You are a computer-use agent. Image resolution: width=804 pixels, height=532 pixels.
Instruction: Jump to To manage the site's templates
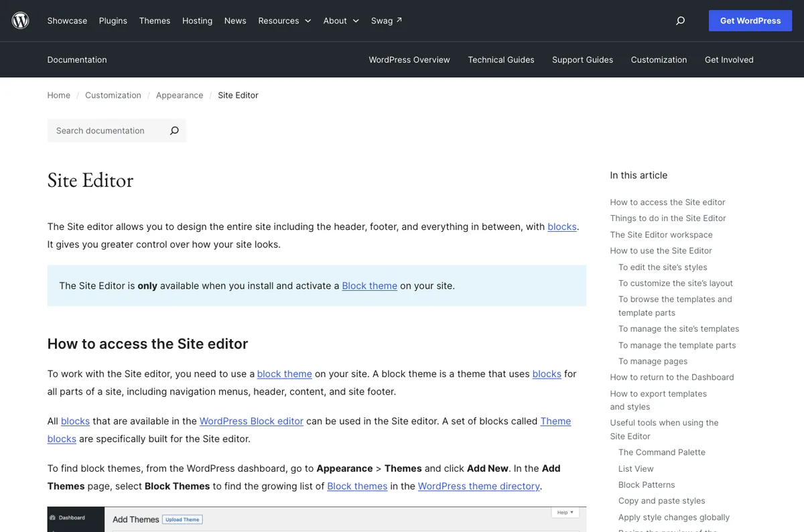pyautogui.click(x=679, y=328)
